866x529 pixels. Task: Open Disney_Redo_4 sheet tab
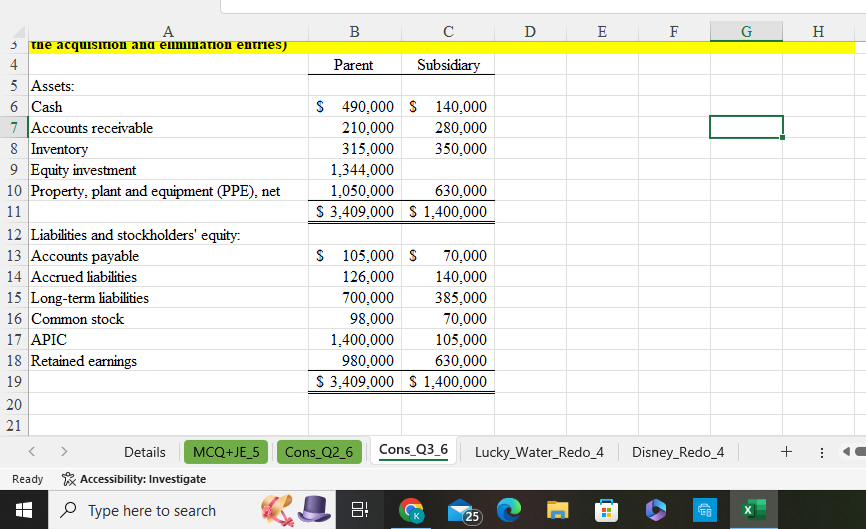click(678, 452)
